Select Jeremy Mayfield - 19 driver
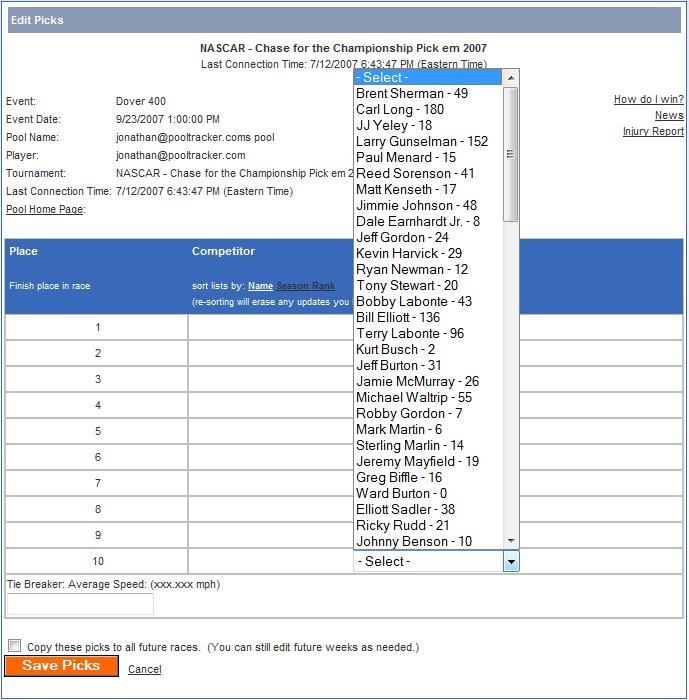Viewport: 689px width, 700px height. point(428,462)
